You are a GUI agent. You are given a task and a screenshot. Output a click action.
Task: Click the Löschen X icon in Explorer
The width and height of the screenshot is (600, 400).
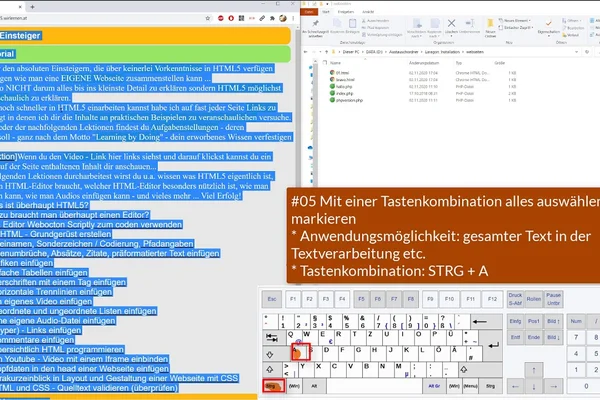click(x=452, y=26)
